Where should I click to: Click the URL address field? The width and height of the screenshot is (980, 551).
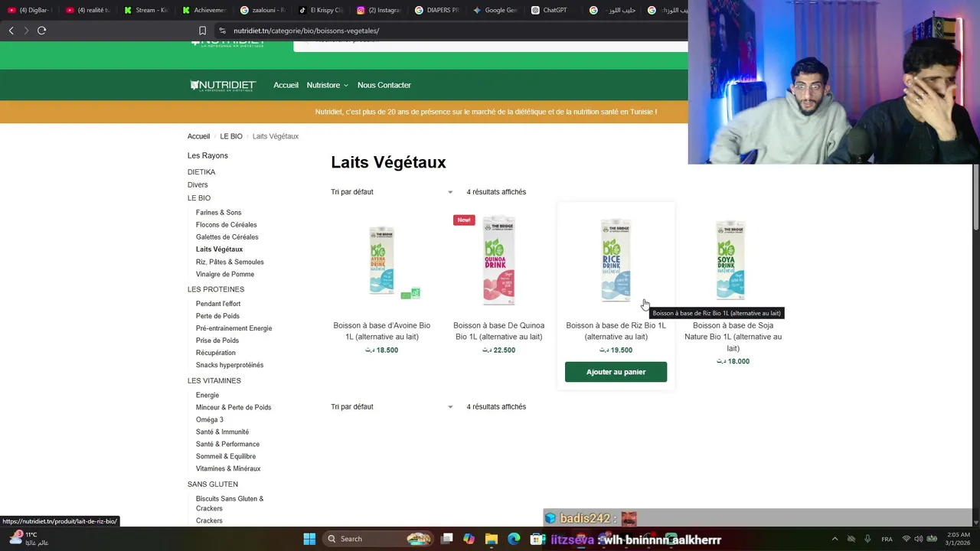(452, 31)
